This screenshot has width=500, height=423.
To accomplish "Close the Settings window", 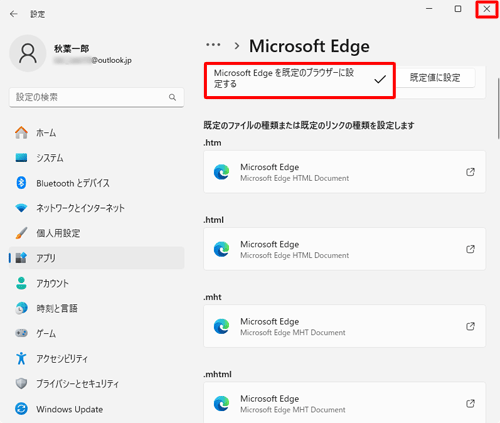I will click(487, 9).
